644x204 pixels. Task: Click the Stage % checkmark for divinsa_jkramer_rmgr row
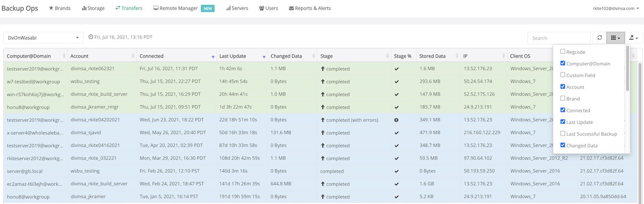coord(397,107)
